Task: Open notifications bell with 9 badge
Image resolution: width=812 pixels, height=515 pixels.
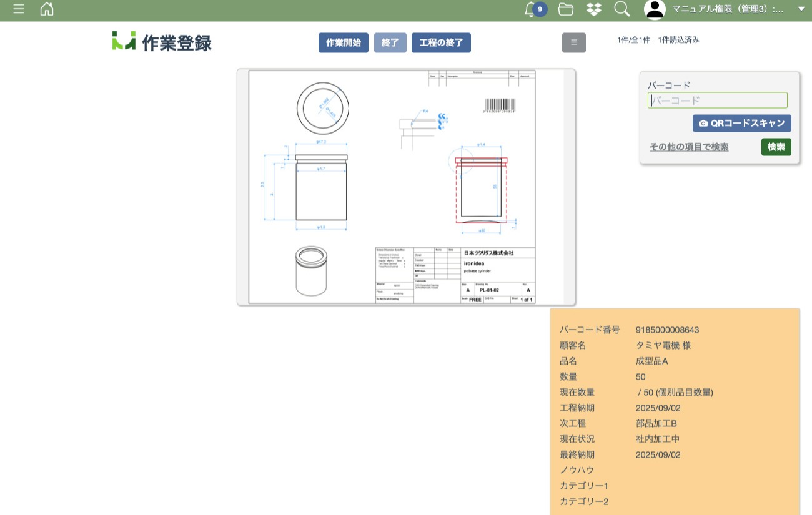Action: pos(531,9)
